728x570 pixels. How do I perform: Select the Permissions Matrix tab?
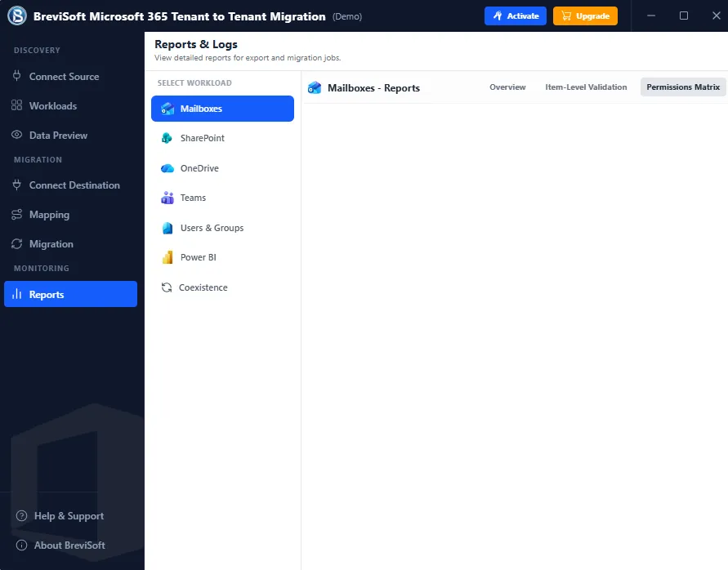tap(683, 87)
